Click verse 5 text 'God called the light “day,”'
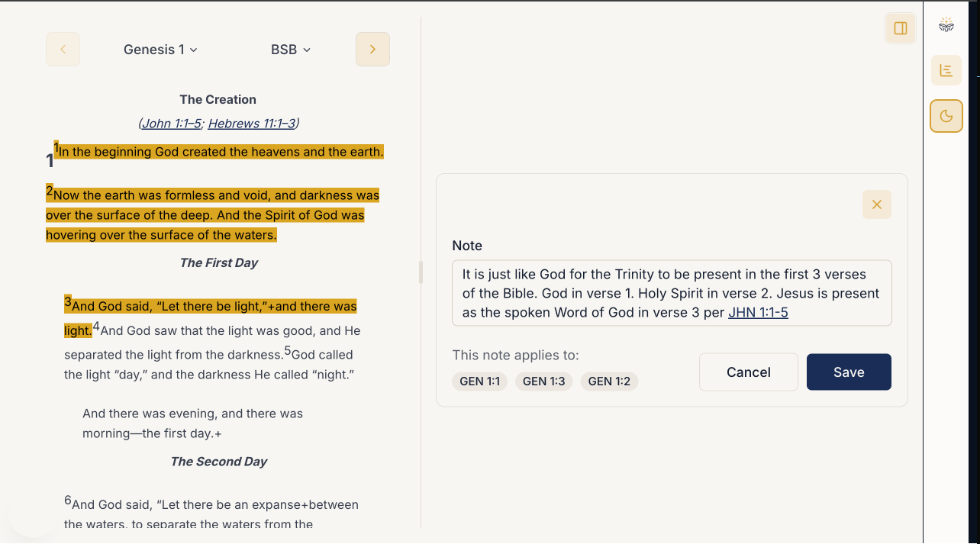This screenshot has width=980, height=544. click(x=208, y=365)
